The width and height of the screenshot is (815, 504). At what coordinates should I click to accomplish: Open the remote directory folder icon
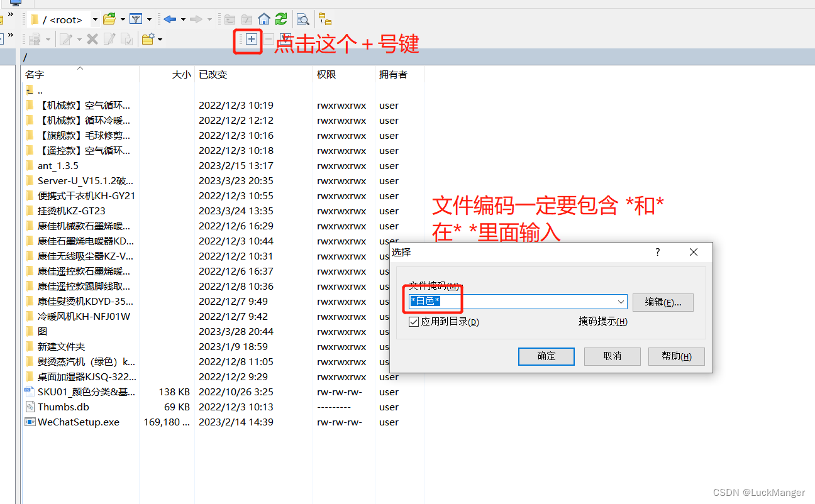[x=109, y=19]
